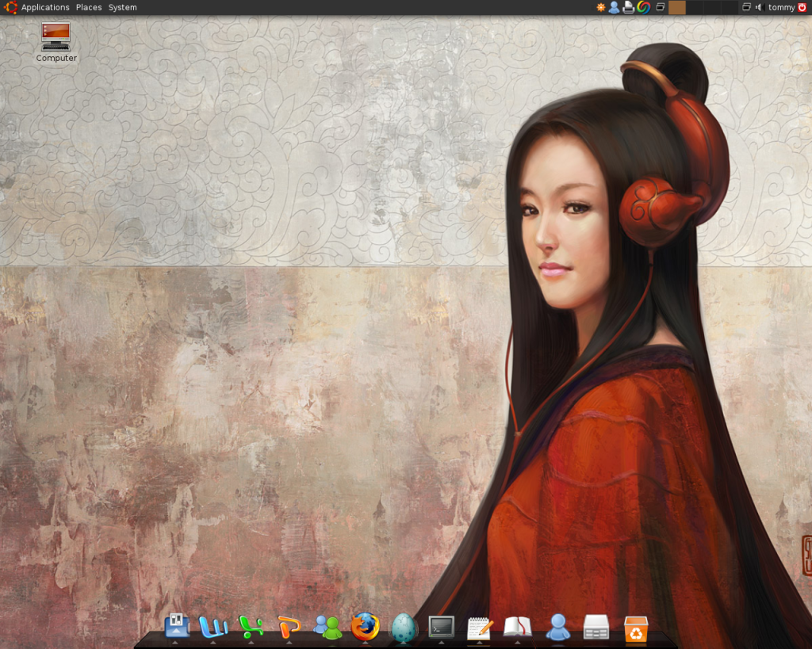812x649 pixels.
Task: Click the multicolor Google Desktop swirl tray icon
Action: click(x=644, y=7)
